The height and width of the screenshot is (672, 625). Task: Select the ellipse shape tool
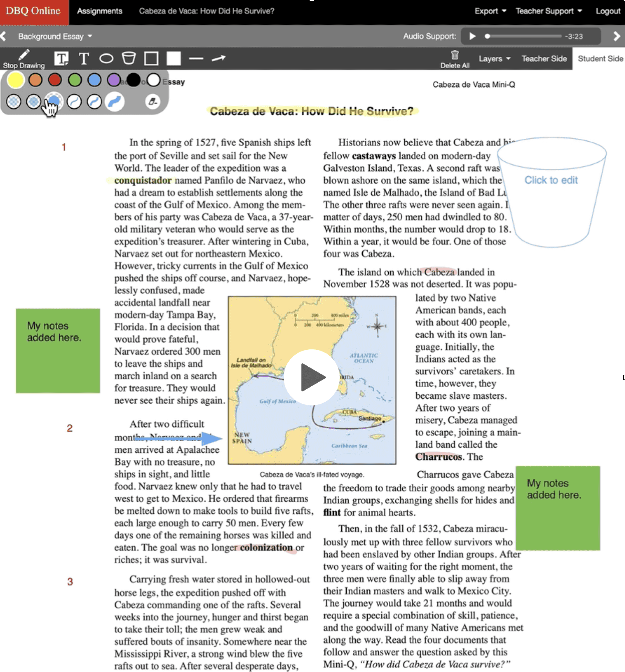106,59
